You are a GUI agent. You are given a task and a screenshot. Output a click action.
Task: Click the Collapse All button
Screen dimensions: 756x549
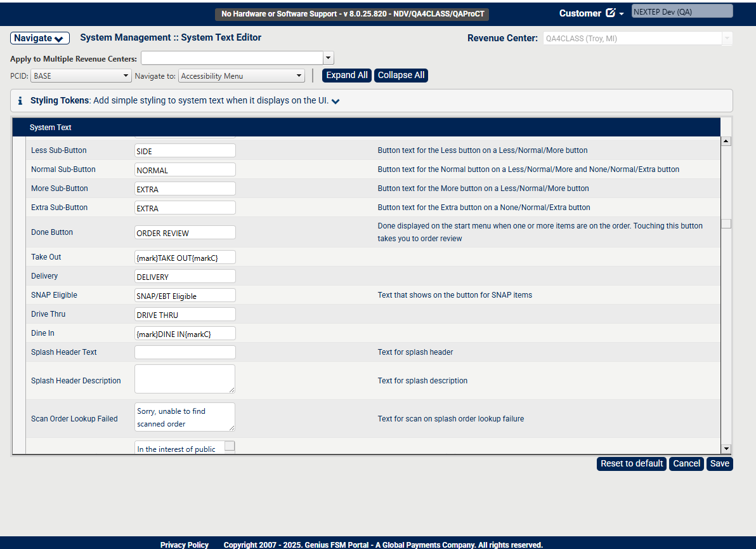(401, 76)
